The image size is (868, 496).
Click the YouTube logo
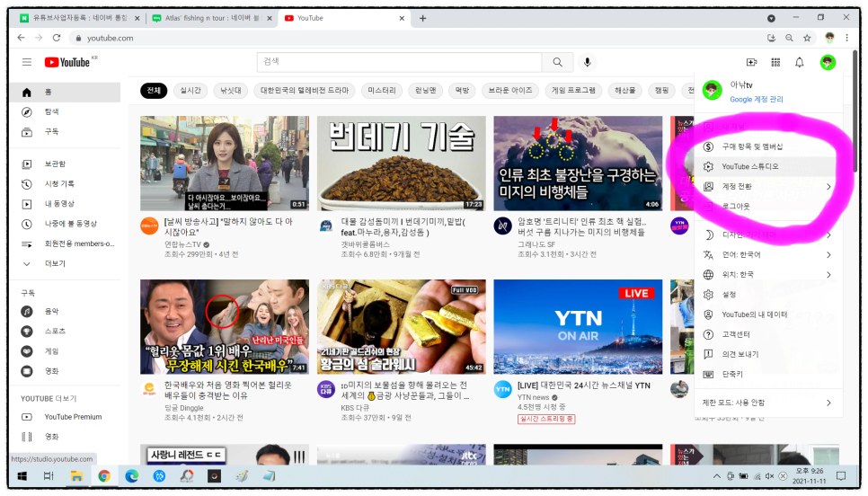tap(67, 63)
